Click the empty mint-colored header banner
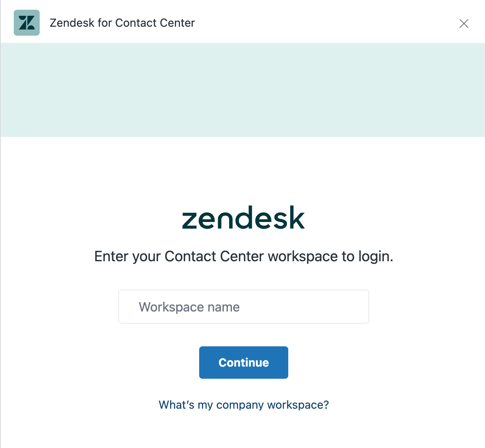 coord(243,90)
